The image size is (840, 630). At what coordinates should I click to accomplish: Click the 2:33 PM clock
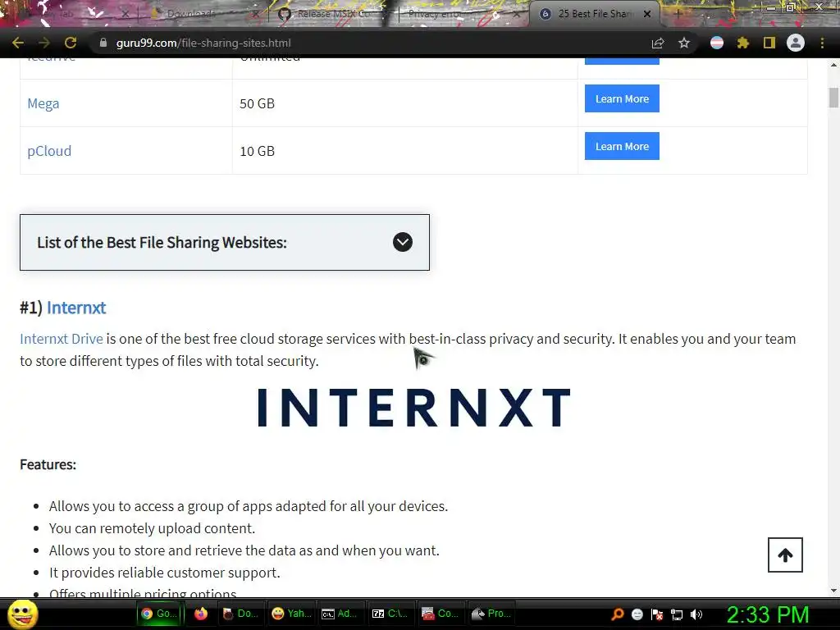pyautogui.click(x=768, y=614)
